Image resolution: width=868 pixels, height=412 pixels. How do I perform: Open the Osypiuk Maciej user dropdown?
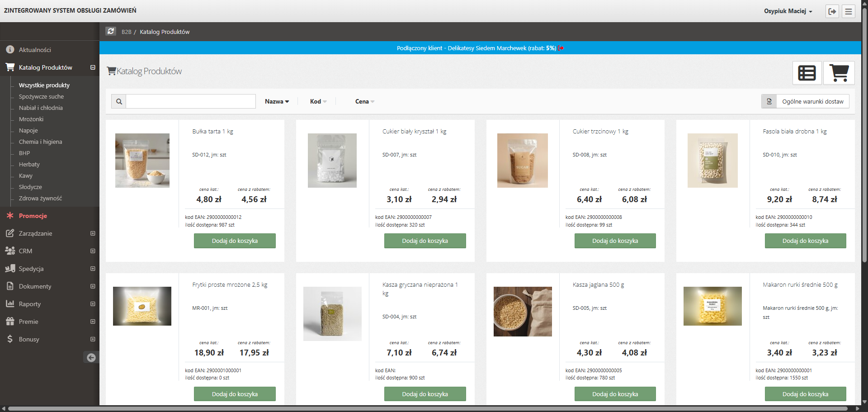point(788,11)
